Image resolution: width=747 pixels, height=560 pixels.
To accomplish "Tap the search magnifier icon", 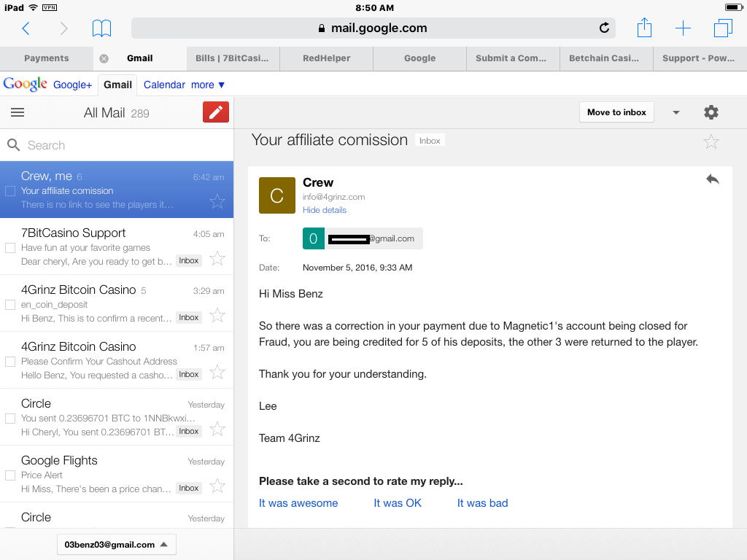I will pos(13,145).
